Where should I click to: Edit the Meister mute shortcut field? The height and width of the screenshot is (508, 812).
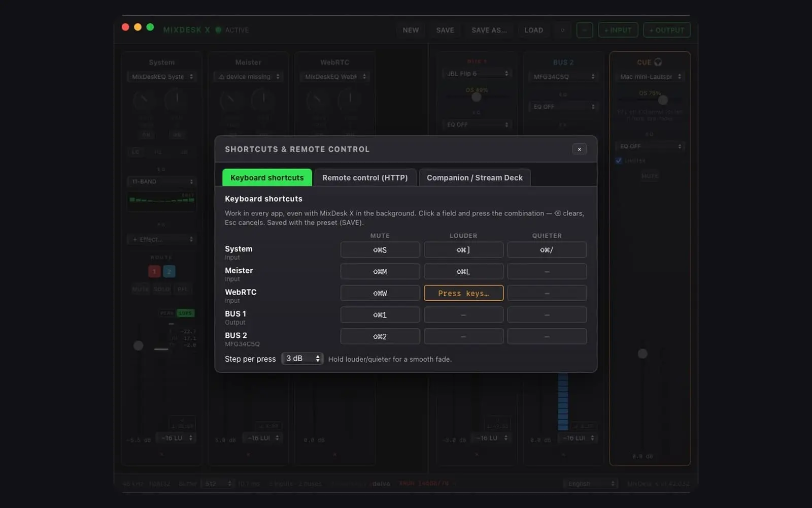pyautogui.click(x=380, y=271)
